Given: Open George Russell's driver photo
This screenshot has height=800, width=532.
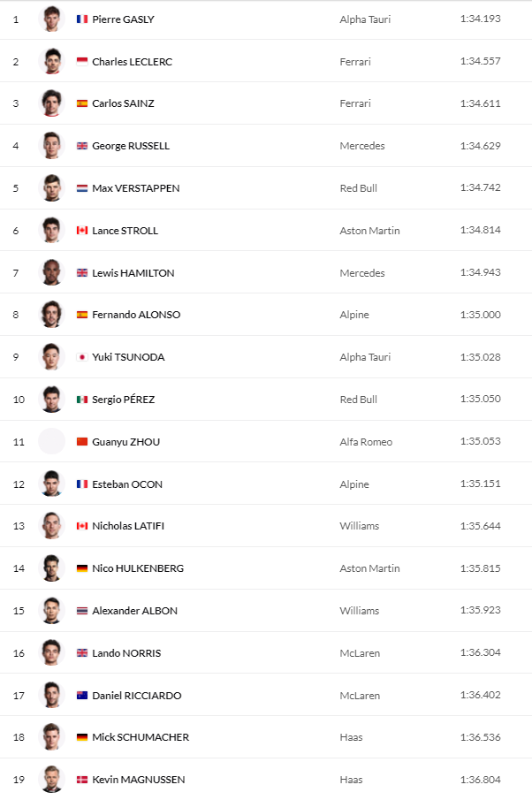Looking at the screenshot, I should [52, 145].
